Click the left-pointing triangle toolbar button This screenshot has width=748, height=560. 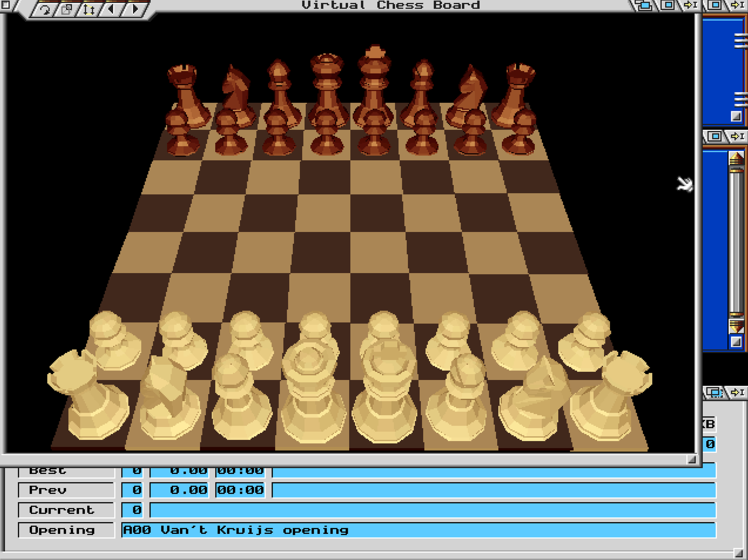112,9
